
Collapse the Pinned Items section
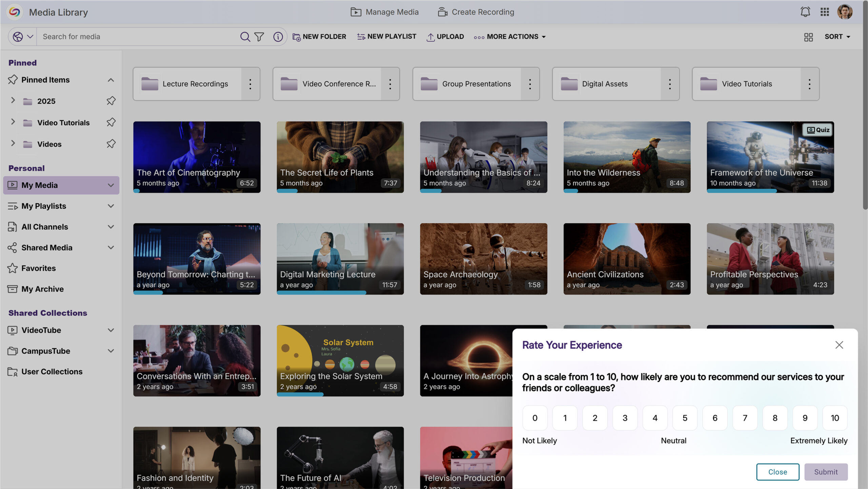point(111,80)
